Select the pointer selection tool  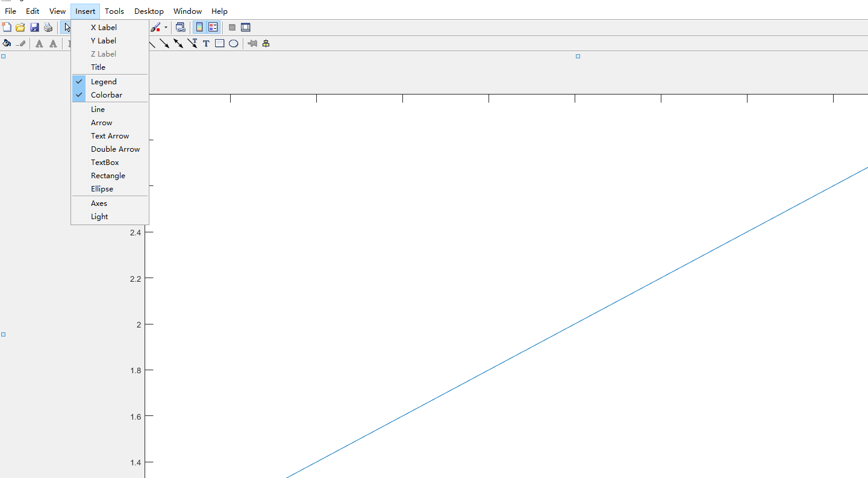[x=67, y=26]
